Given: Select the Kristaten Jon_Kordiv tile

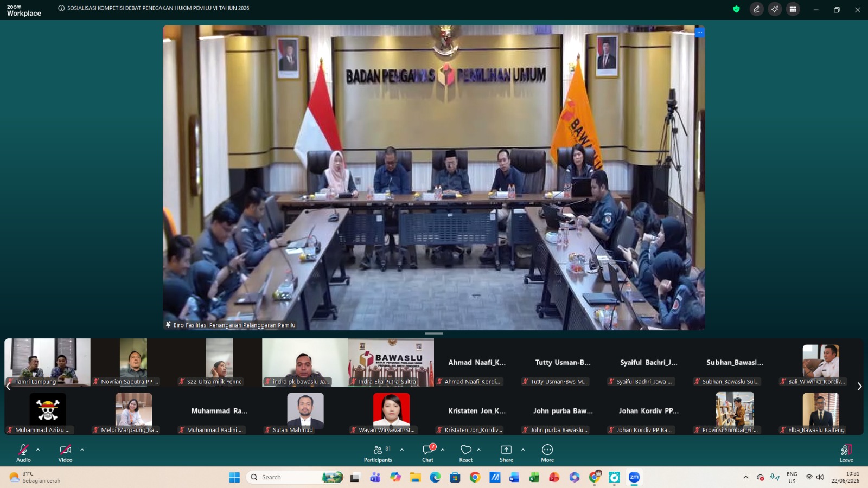Looking at the screenshot, I should (477, 411).
